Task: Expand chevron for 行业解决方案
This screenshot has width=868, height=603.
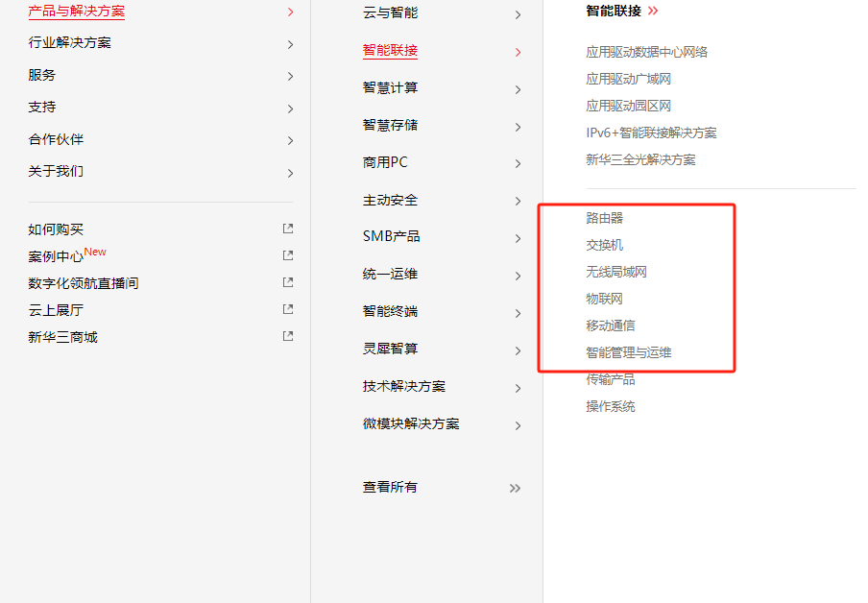Action: (291, 44)
